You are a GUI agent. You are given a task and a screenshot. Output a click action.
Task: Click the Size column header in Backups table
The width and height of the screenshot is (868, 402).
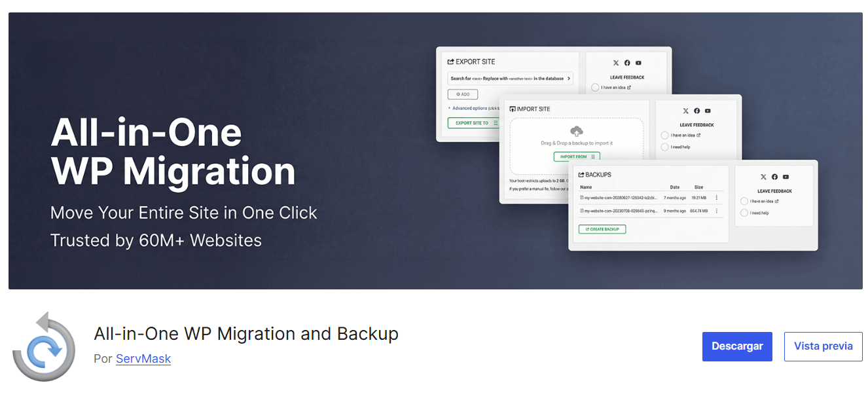click(698, 187)
